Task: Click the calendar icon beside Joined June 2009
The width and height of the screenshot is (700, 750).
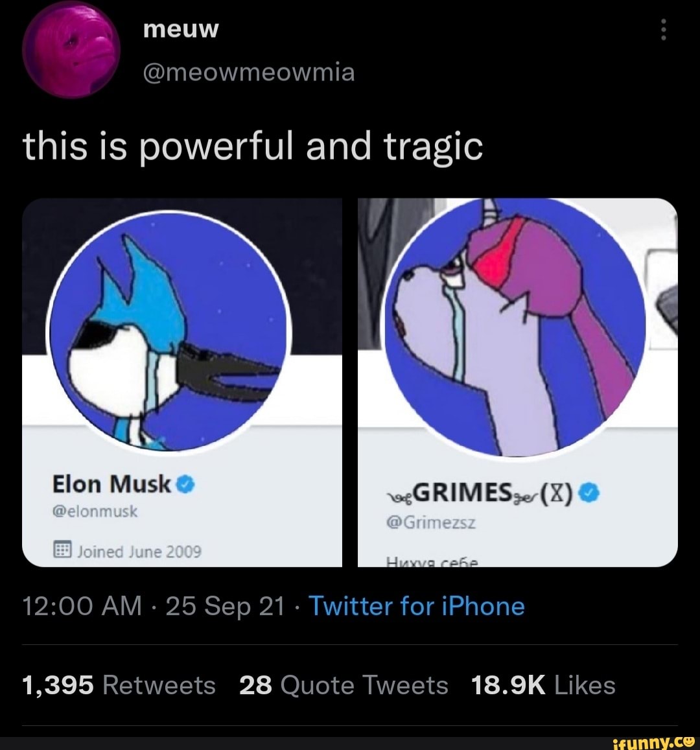Action: tap(61, 551)
